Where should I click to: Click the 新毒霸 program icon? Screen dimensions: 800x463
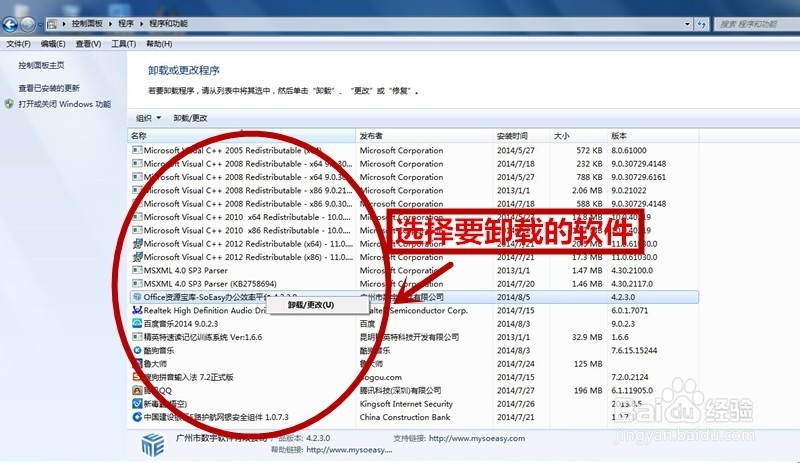[x=137, y=403]
